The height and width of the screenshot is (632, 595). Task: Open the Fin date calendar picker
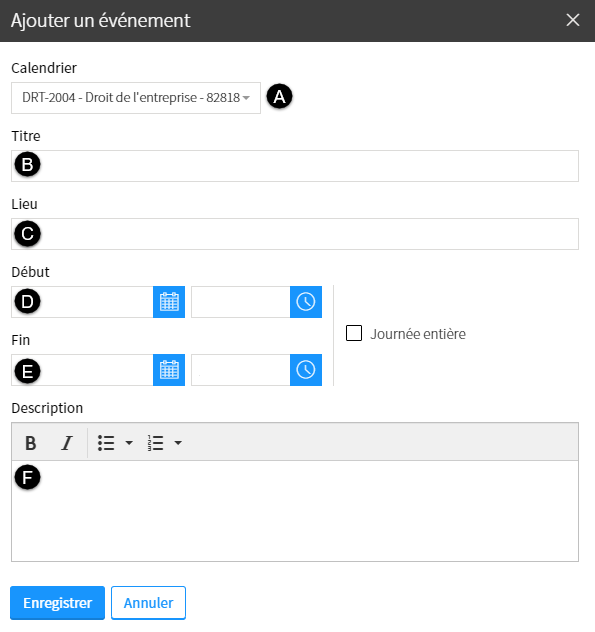169,370
